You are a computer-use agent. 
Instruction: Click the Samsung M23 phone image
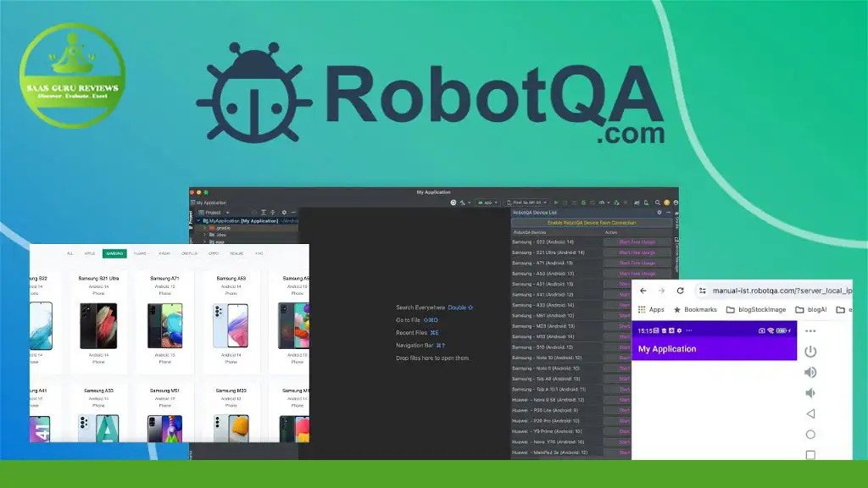point(231,429)
